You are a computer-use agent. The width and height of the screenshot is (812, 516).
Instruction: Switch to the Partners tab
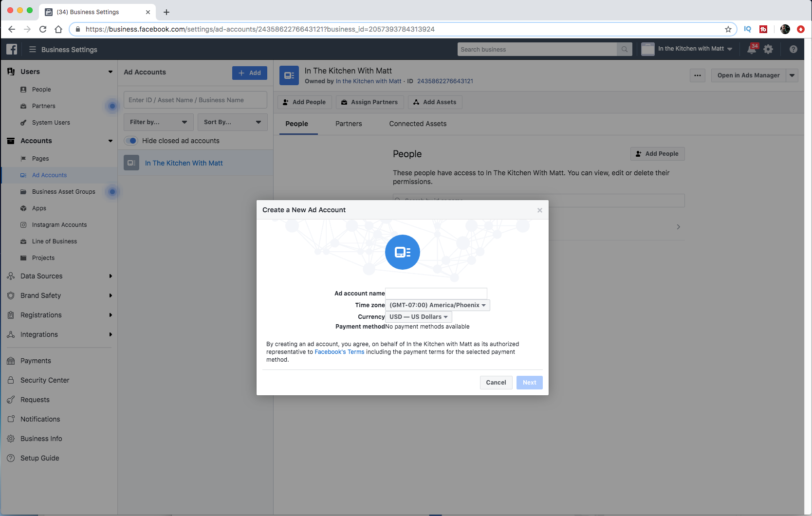pyautogui.click(x=349, y=124)
